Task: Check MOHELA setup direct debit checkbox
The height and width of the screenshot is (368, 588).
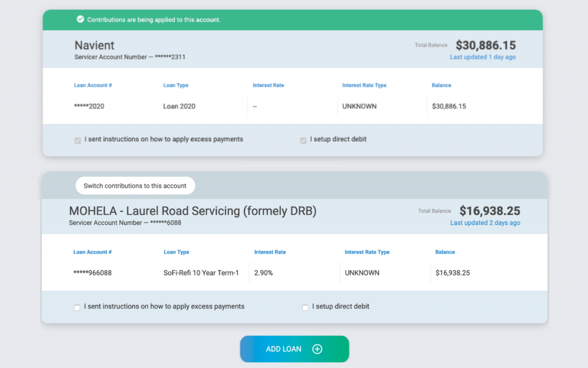Action: 305,307
